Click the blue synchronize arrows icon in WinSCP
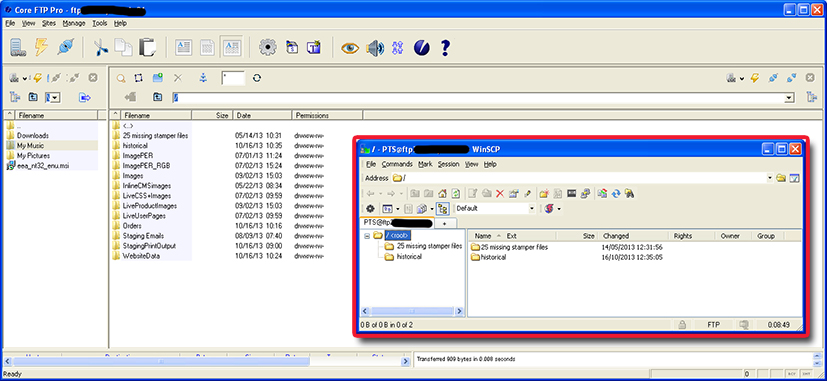Screen dimensions: 827x381 [616, 194]
